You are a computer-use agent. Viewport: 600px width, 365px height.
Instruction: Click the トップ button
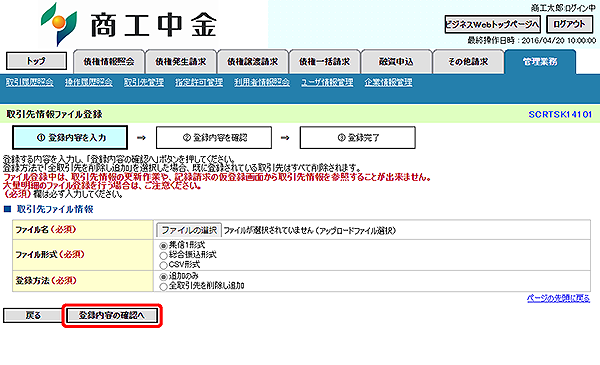[36, 61]
